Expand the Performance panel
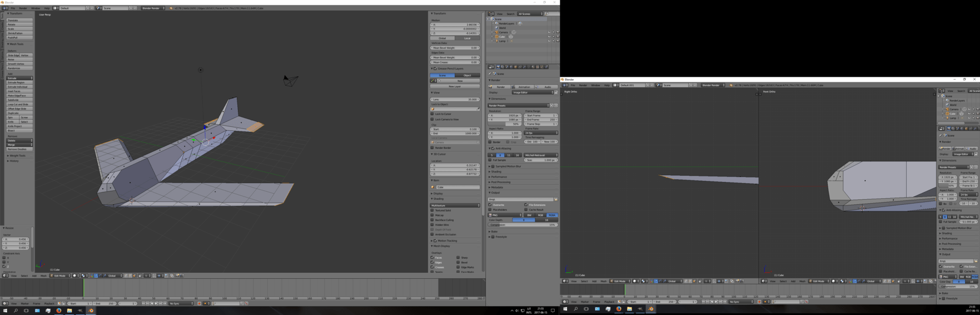The image size is (980, 315). pos(499,177)
